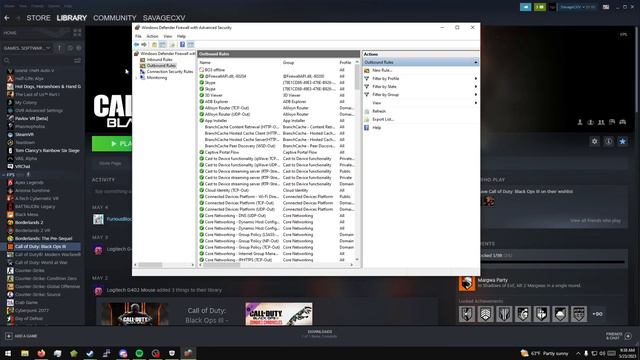
Task: Click the Steam favorite star icon
Action: point(622,141)
